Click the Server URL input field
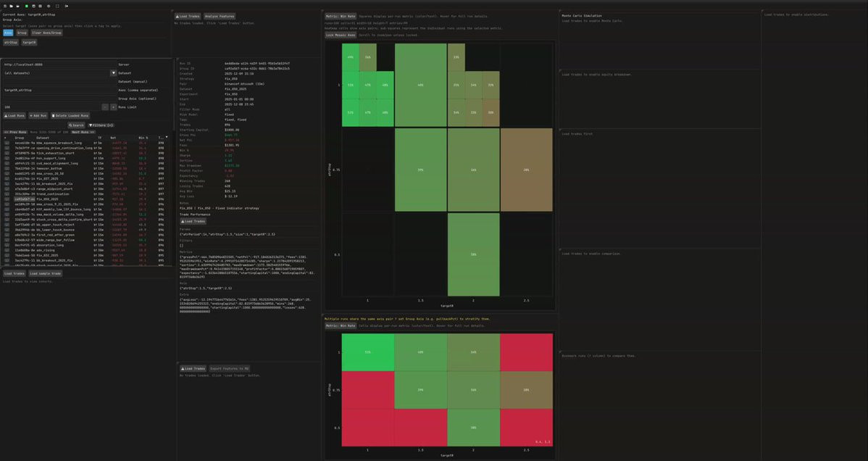 point(57,65)
